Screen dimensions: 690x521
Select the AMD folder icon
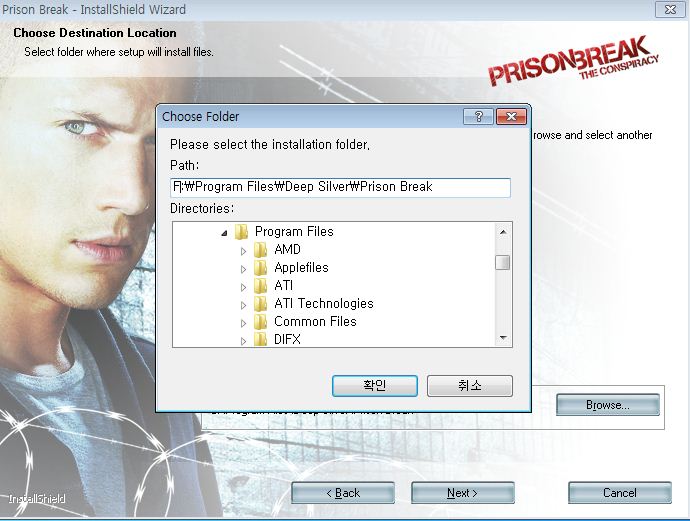point(261,249)
